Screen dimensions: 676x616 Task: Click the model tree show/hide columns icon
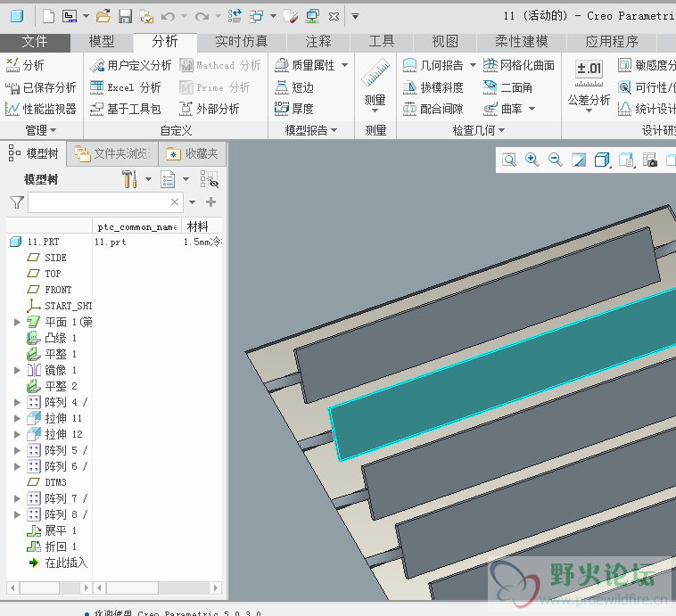[x=209, y=179]
